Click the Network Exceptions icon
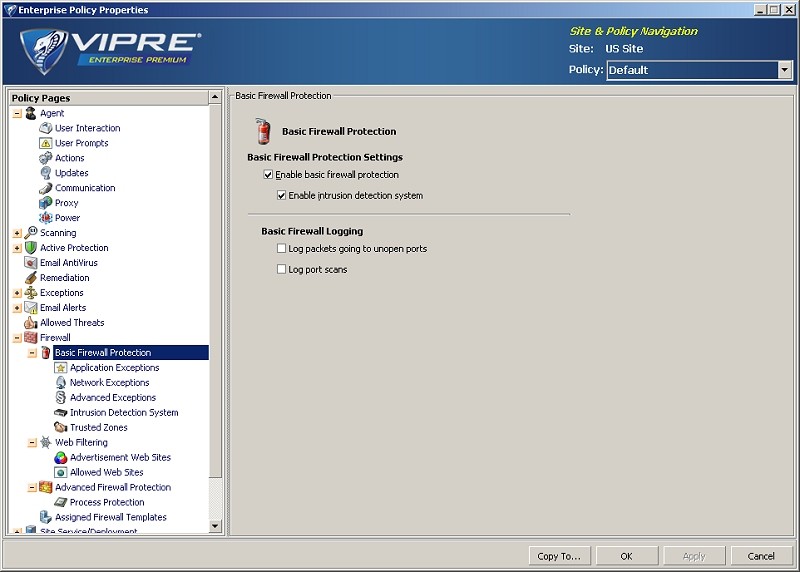Image resolution: width=800 pixels, height=572 pixels. point(61,382)
